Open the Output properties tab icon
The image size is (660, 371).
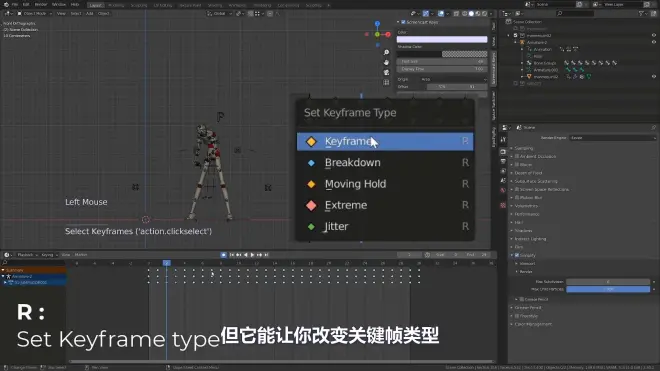point(503,161)
